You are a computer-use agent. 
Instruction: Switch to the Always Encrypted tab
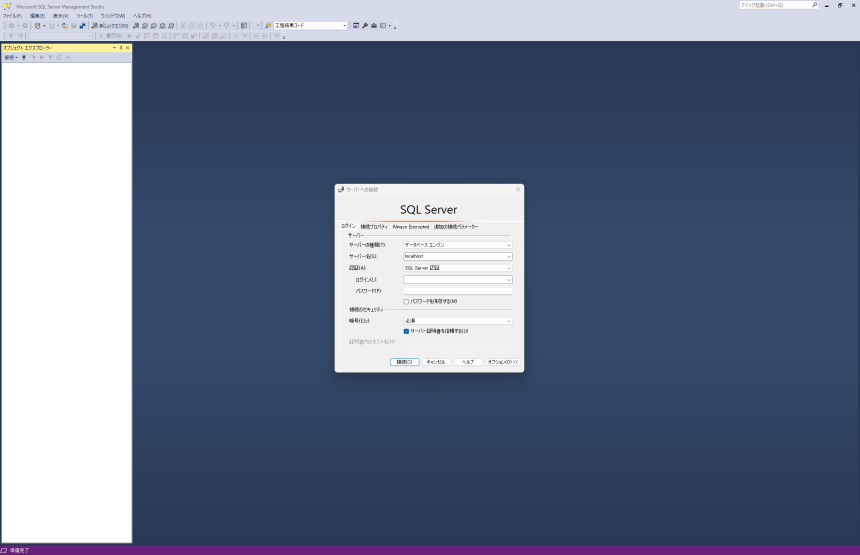point(411,227)
